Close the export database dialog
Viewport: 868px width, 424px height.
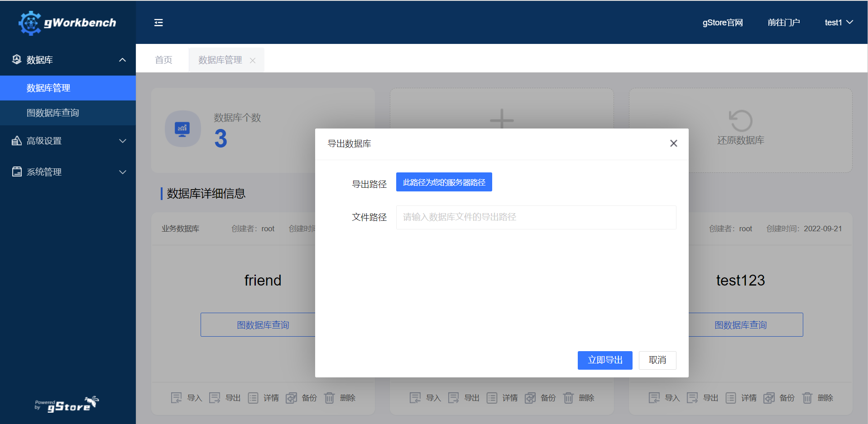(673, 143)
